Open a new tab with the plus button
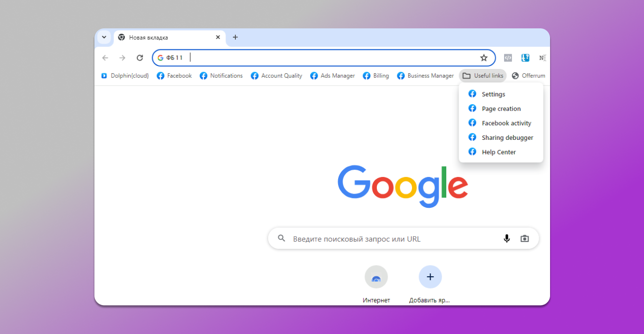This screenshot has width=644, height=334. tap(235, 37)
